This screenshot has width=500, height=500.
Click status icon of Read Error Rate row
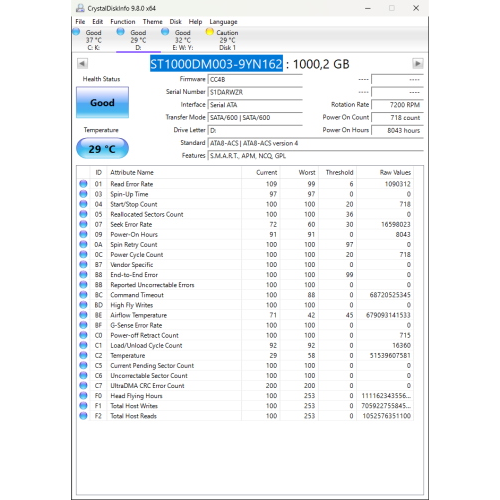[x=83, y=184]
